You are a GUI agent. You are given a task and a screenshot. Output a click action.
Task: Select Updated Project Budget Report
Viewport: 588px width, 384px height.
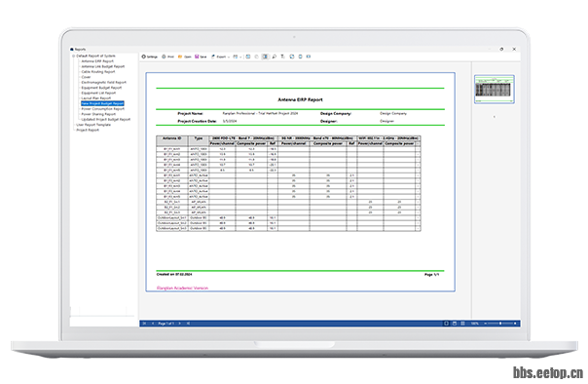106,119
